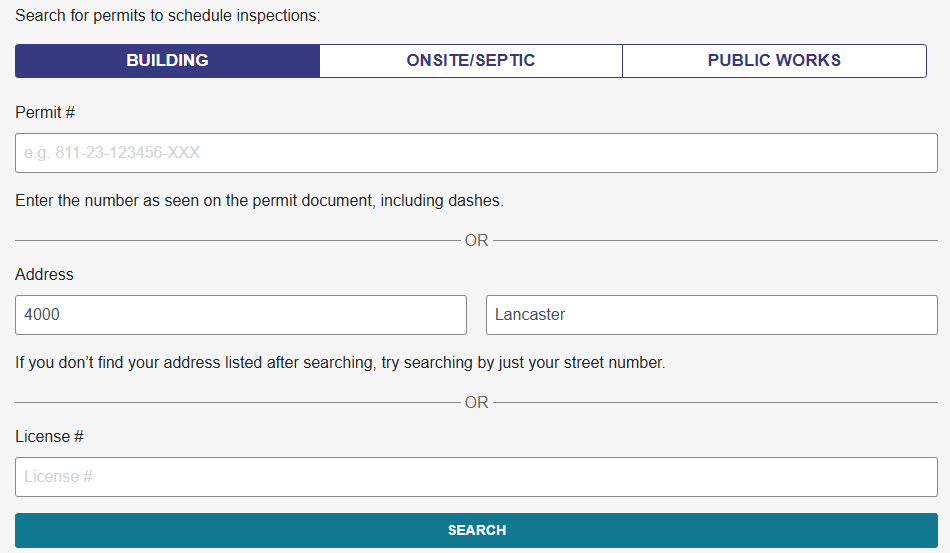This screenshot has width=950, height=553.
Task: Open the PUBLIC WORKS tab
Action: [x=774, y=61]
